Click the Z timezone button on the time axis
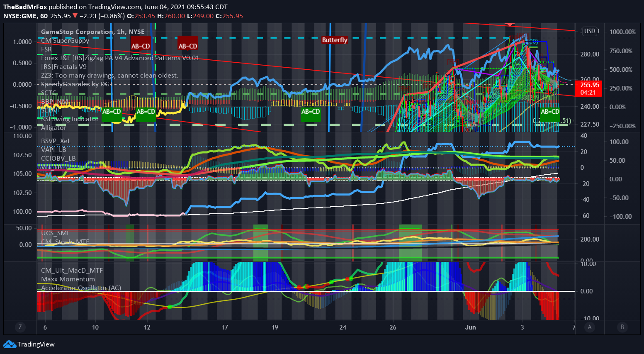644x354 pixels. pyautogui.click(x=20, y=327)
